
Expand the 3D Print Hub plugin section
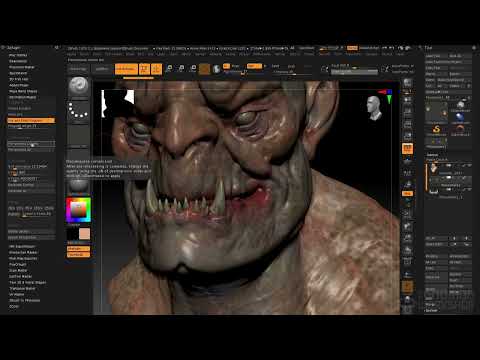point(19,79)
